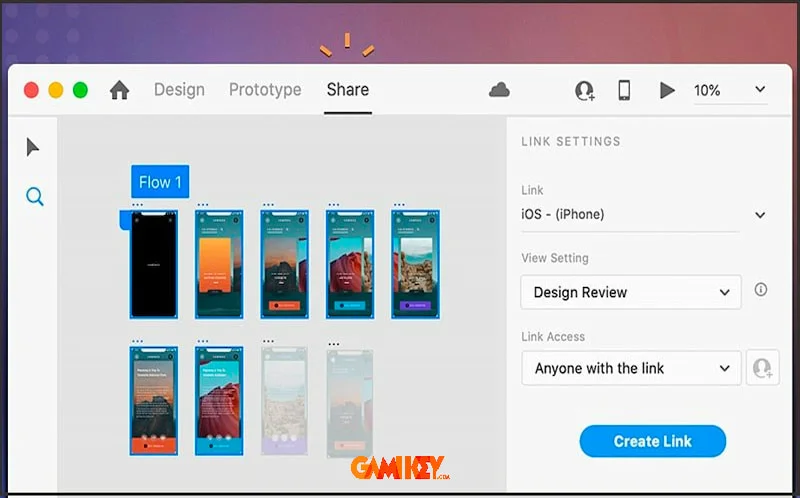800x498 pixels.
Task: Close the window with red button
Action: (31, 90)
